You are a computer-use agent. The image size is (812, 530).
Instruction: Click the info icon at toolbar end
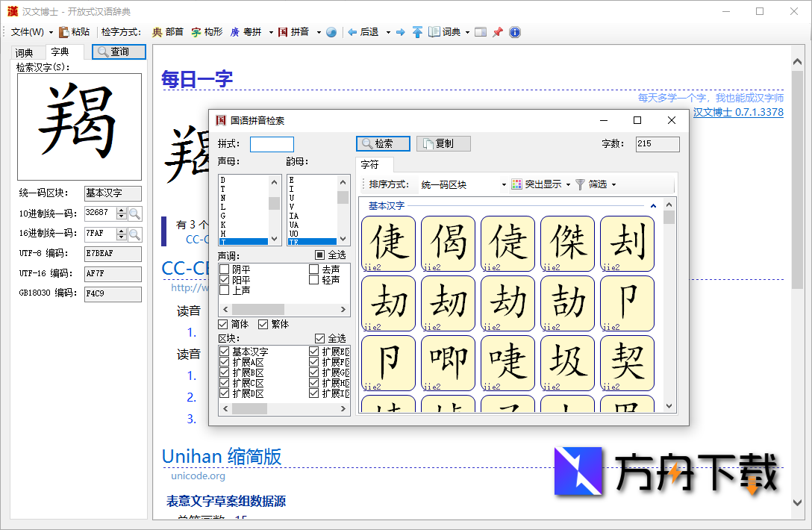(x=515, y=32)
